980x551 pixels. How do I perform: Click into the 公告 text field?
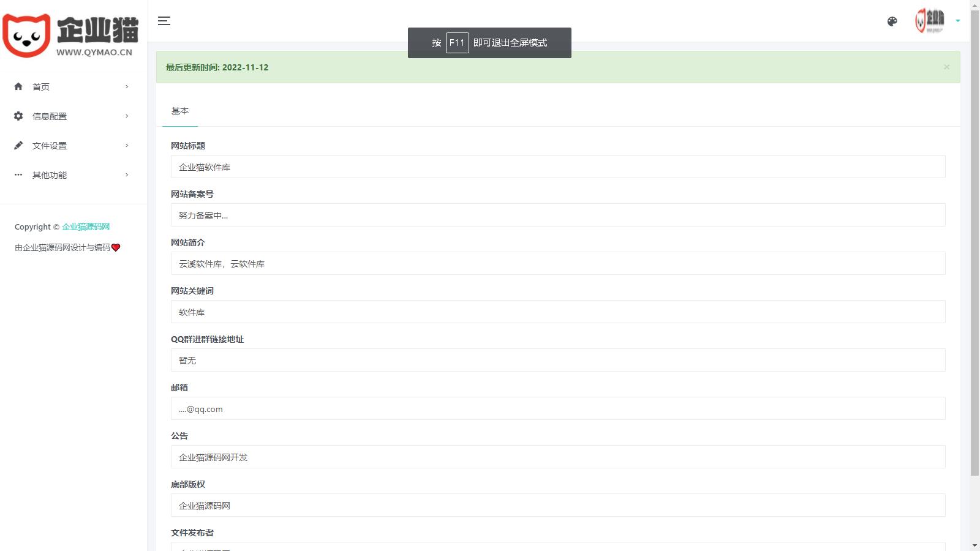pos(557,457)
